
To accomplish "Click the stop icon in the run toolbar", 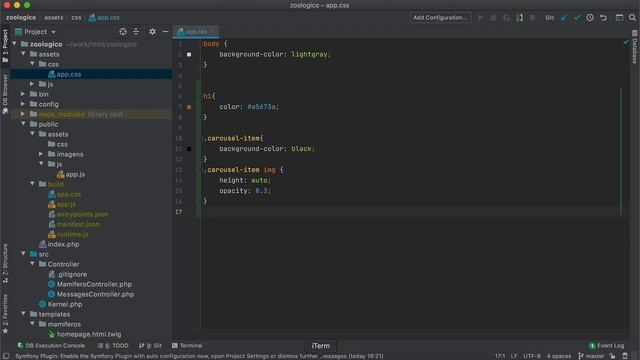I will 532,18.
